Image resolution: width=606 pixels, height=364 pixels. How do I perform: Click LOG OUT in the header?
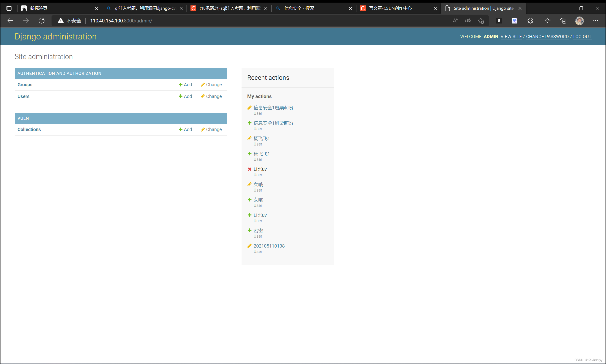pyautogui.click(x=582, y=37)
